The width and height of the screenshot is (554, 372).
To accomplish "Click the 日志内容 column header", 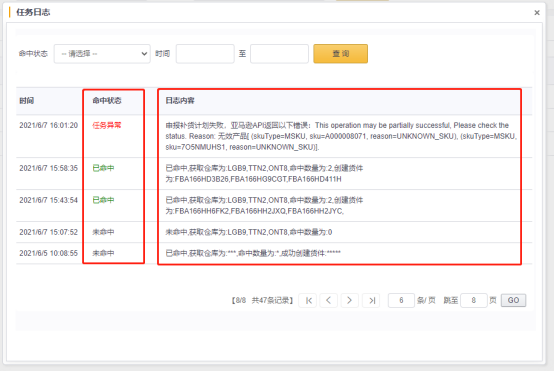I will 180,101.
